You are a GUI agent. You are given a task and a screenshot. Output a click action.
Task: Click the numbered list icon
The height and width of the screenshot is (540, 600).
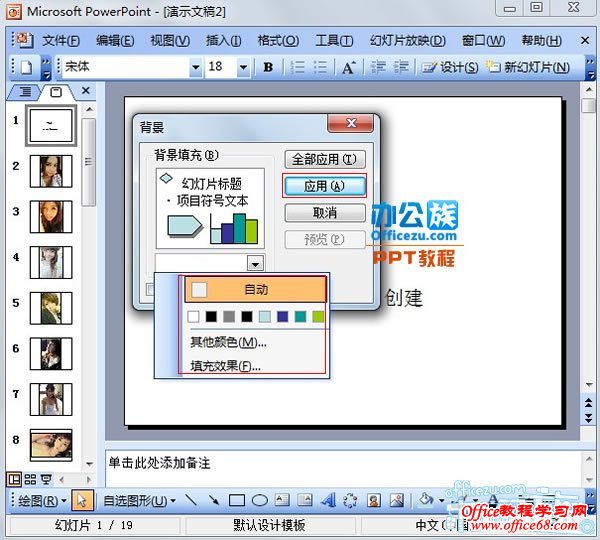(297, 68)
